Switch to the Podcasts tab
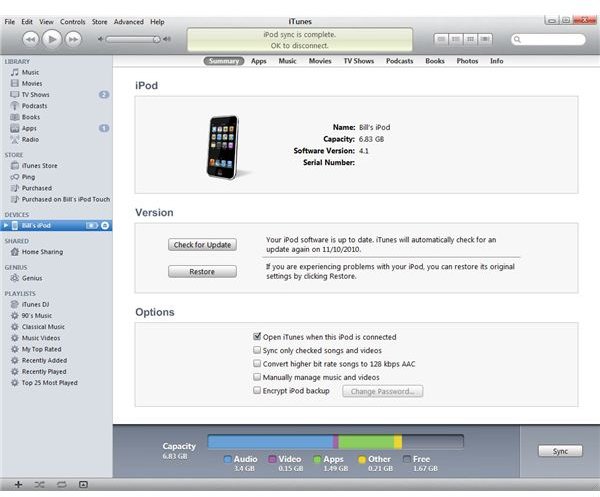This screenshot has width=600, height=497. click(399, 61)
